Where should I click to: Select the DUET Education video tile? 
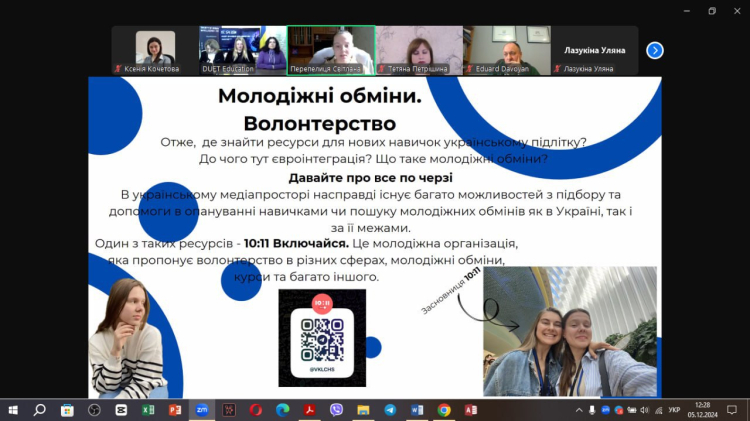coord(241,50)
